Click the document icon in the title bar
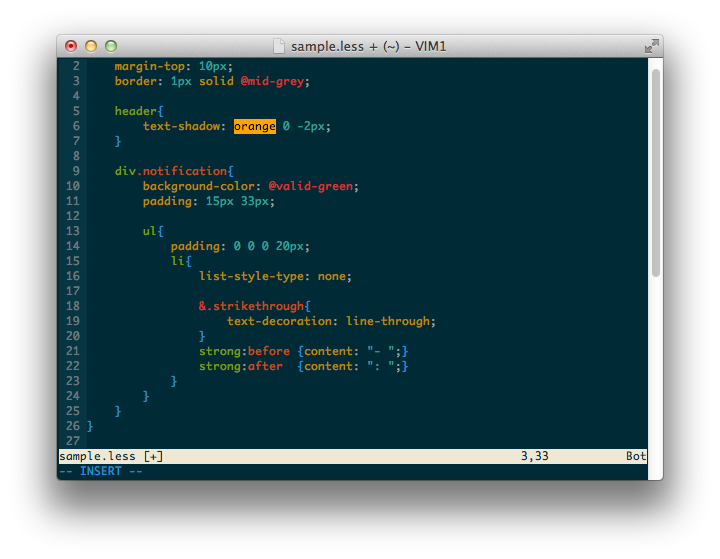Screen dimensions: 720x559 click(x=280, y=46)
